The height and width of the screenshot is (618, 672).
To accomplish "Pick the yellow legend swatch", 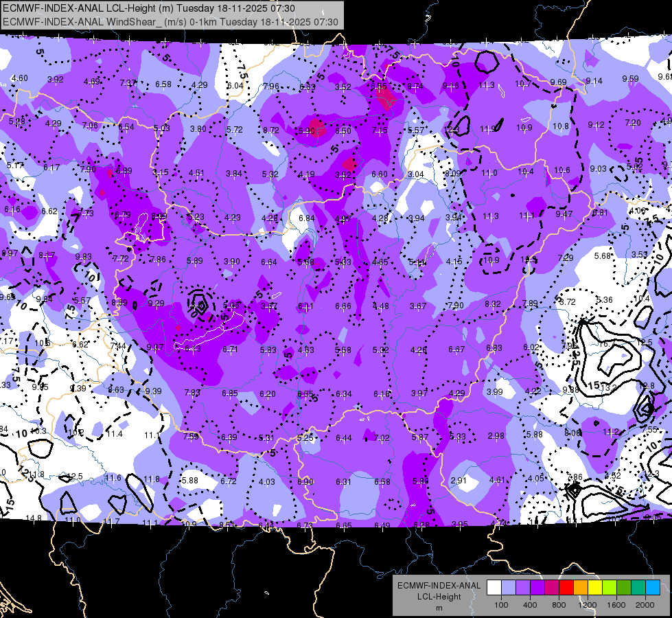I will [x=595, y=588].
